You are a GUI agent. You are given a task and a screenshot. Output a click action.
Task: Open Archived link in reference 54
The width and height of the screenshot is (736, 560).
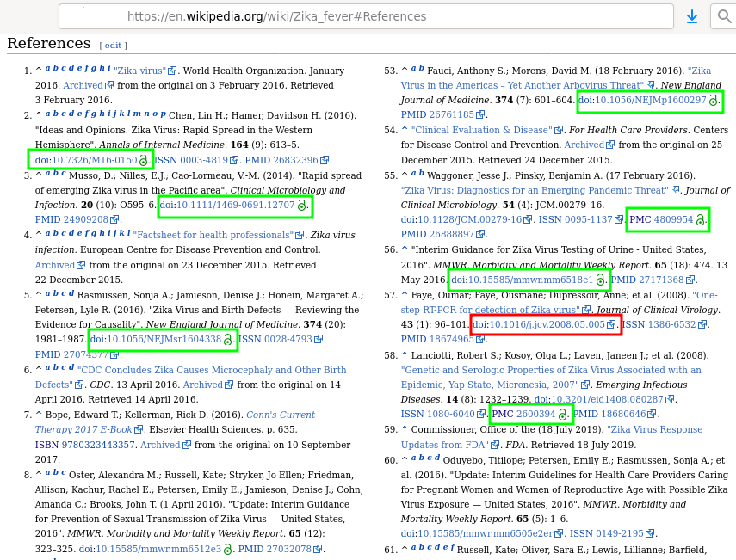pyautogui.click(x=584, y=144)
